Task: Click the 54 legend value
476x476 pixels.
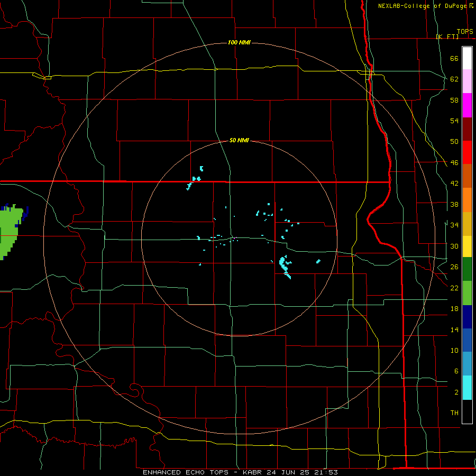Action: click(454, 121)
